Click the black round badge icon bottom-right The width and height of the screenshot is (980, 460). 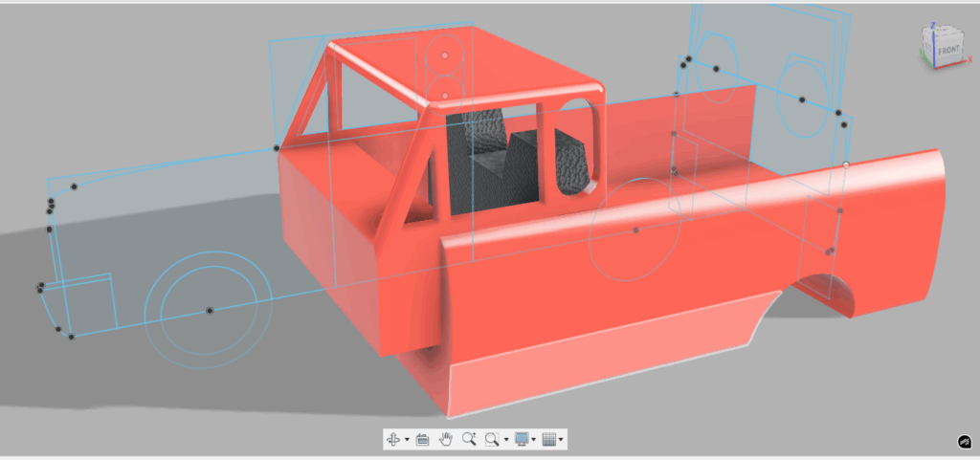(965, 442)
